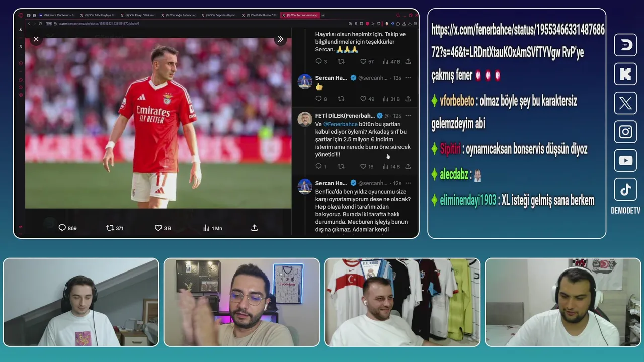Viewport: 644px width, 362px height.
Task: Open replies on the photo post (869)
Action: tap(67, 228)
